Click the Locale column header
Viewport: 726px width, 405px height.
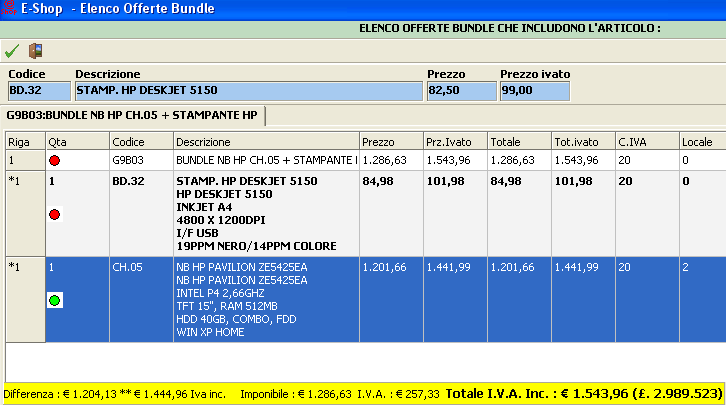point(702,142)
